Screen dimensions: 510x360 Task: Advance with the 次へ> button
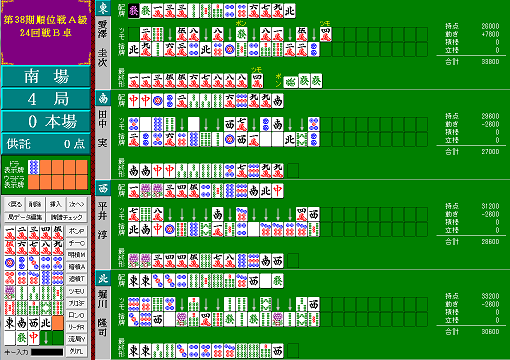click(76, 204)
